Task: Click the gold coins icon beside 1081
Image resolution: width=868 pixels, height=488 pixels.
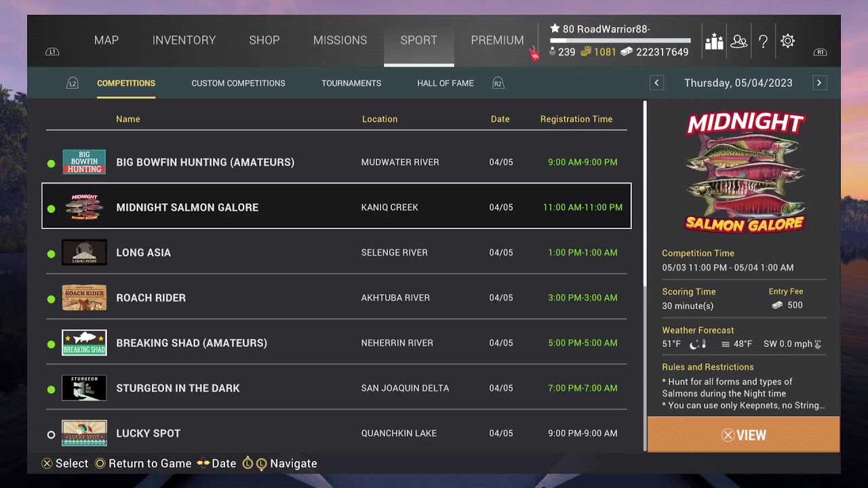Action: (x=586, y=52)
